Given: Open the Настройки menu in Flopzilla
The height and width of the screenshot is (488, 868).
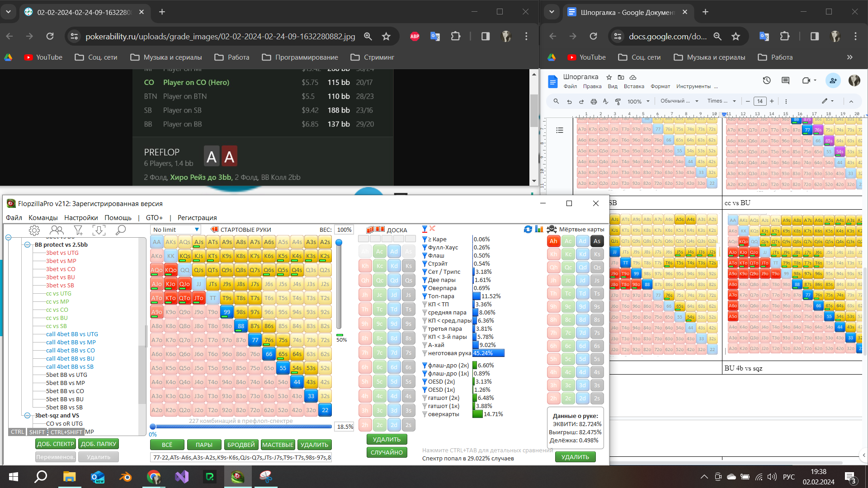Looking at the screenshot, I should point(81,218).
